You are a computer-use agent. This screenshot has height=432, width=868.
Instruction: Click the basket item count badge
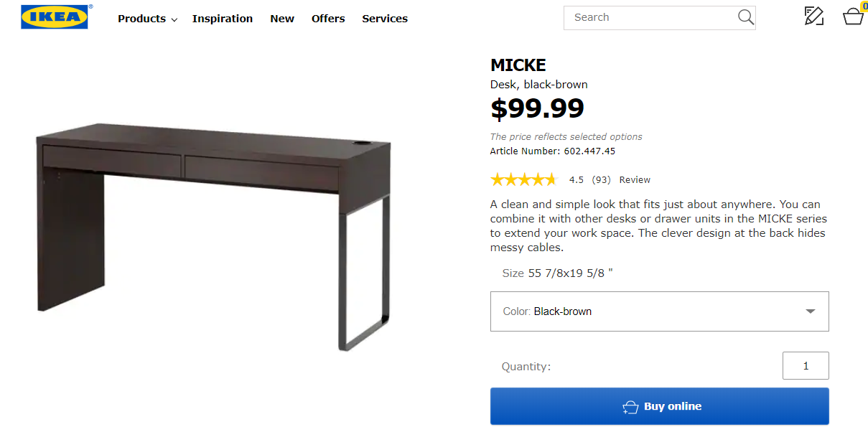(x=864, y=6)
